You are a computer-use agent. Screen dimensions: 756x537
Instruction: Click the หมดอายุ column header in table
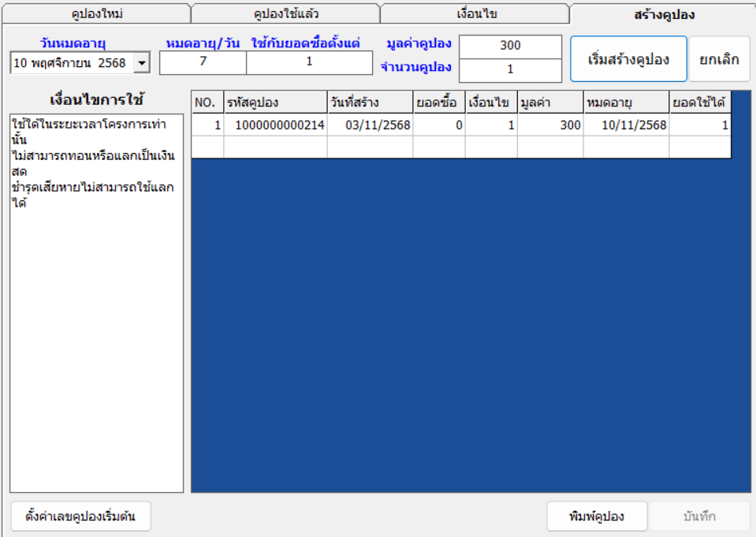coord(626,103)
